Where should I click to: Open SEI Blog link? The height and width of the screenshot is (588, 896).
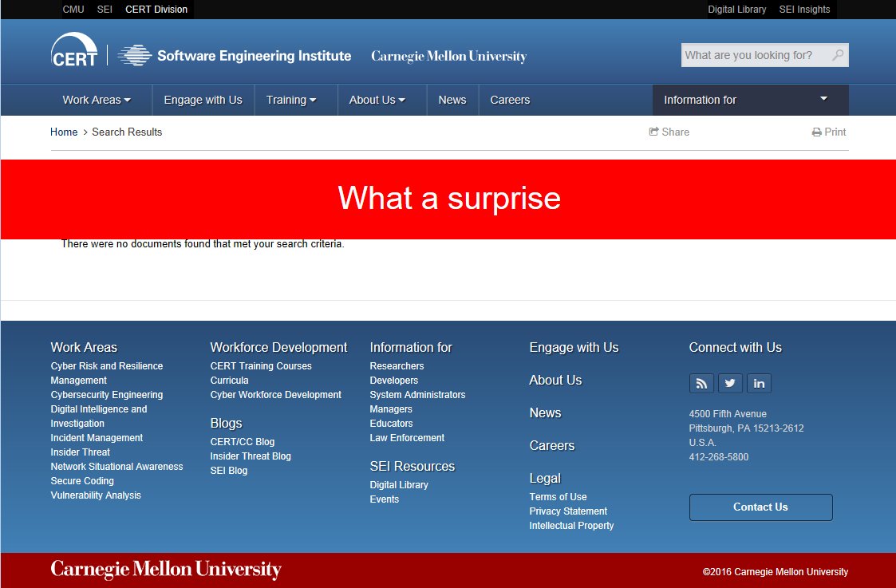pyautogui.click(x=228, y=470)
